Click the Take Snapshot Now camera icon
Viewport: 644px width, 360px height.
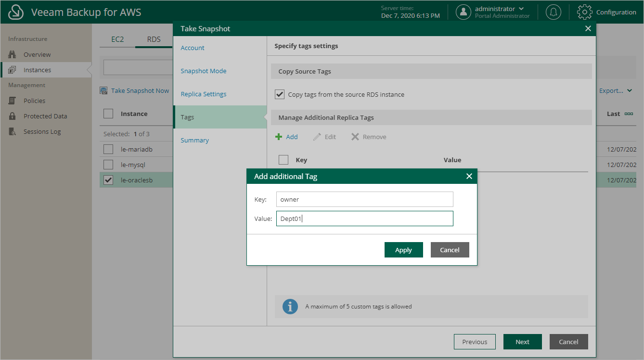103,90
